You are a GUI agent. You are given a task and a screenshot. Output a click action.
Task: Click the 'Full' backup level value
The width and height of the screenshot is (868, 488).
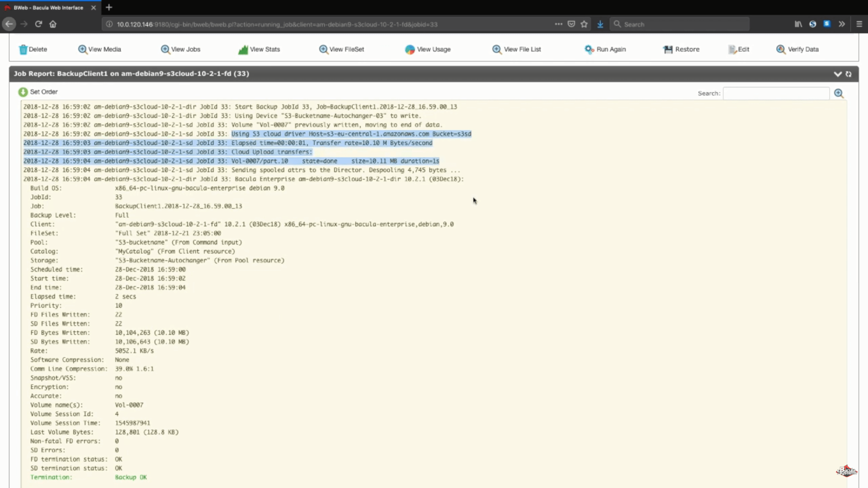click(x=122, y=215)
